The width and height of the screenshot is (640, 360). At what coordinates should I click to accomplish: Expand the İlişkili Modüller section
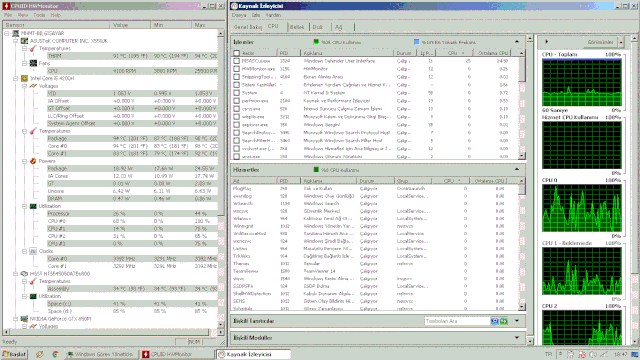click(517, 338)
